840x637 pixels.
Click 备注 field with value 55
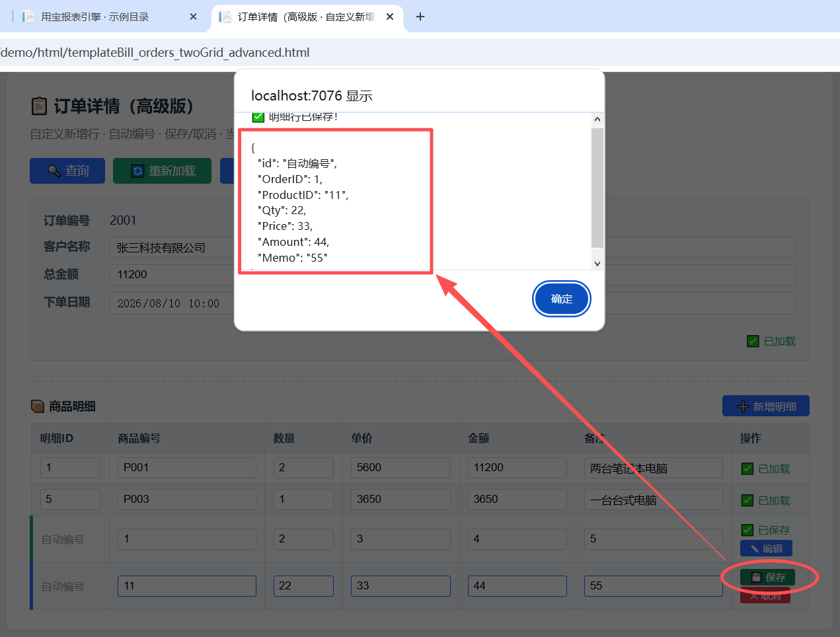pos(653,585)
